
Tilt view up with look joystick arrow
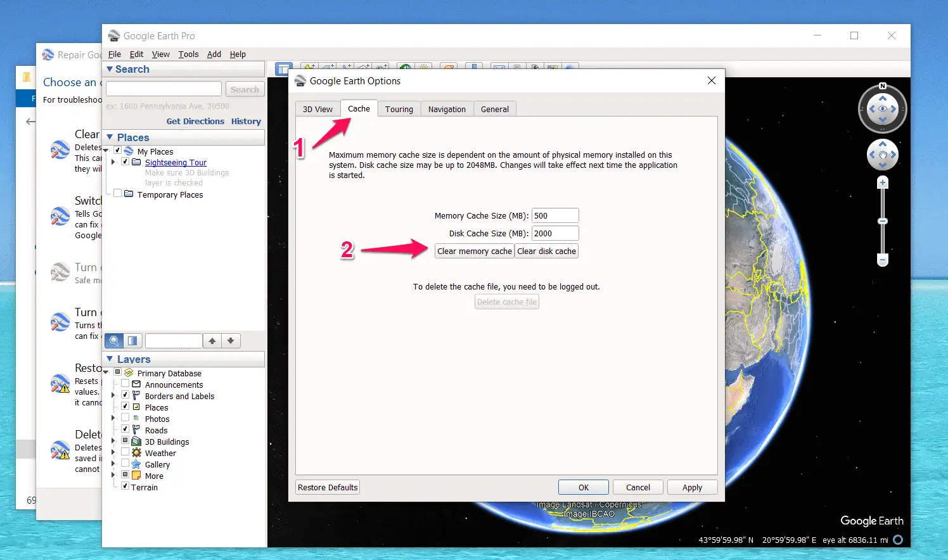(x=883, y=99)
